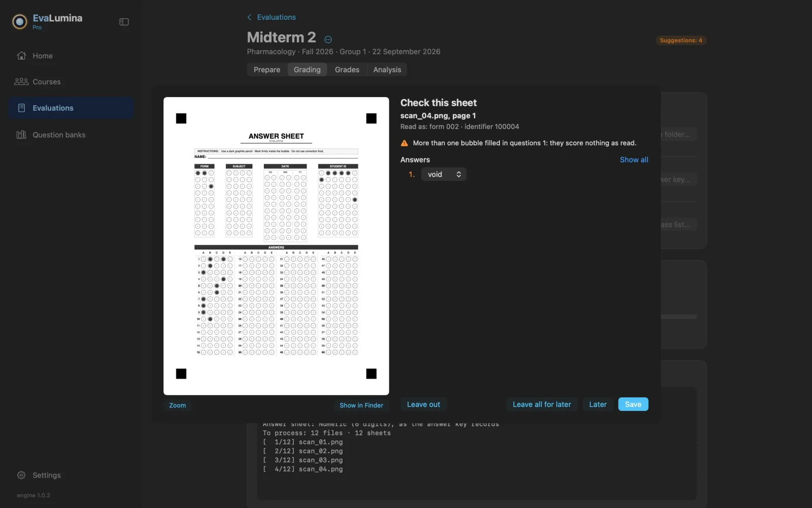Switch to the Grading tab
The width and height of the screenshot is (812, 508).
click(307, 70)
